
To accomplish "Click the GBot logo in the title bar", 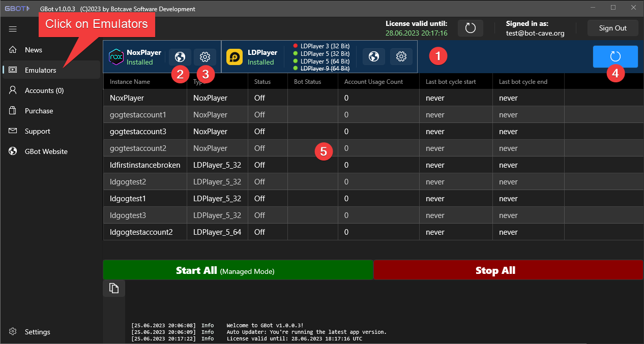I will point(17,8).
